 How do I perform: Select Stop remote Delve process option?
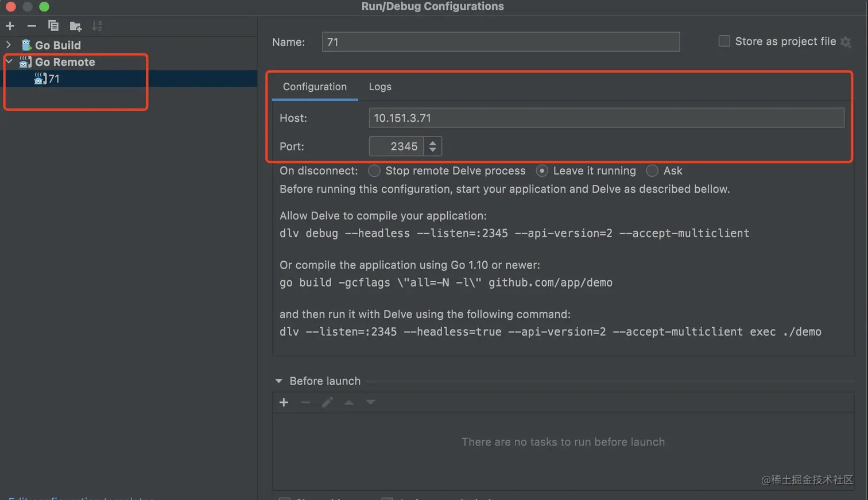pyautogui.click(x=374, y=170)
